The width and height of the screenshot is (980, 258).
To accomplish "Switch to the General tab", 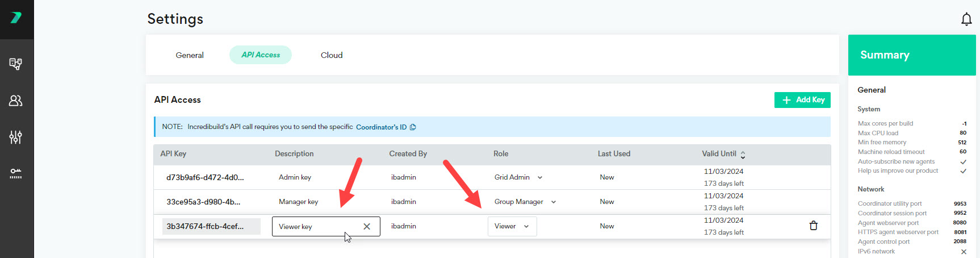I will pos(190,55).
